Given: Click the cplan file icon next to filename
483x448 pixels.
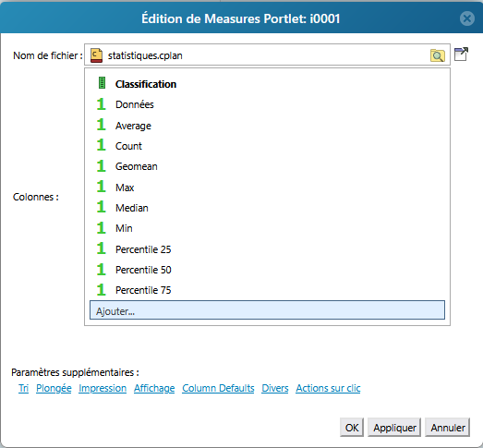Looking at the screenshot, I should [96, 55].
